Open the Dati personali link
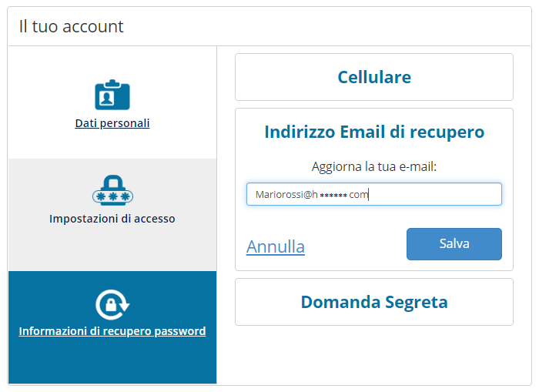This screenshot has height=392, width=539. pos(112,123)
